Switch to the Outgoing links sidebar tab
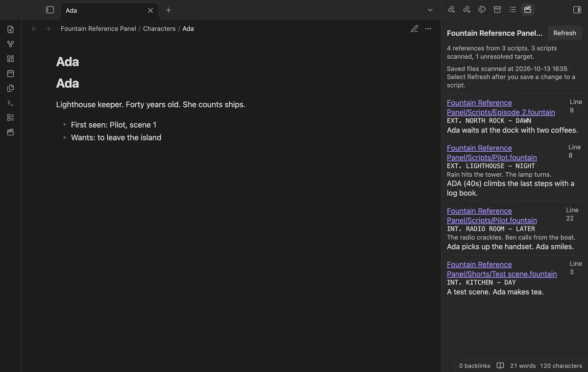This screenshot has height=372, width=588. coord(467,10)
